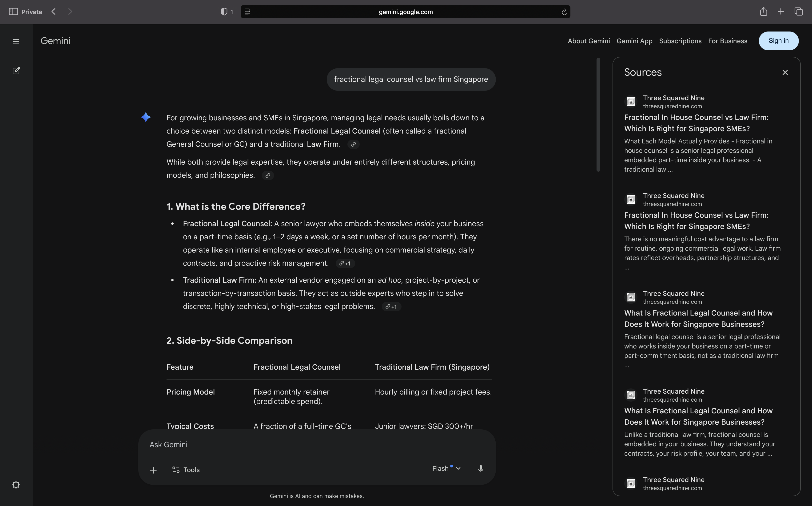Click the user prompt bubble 'fractional legal counsel vs law firm Singapore'

[411, 79]
